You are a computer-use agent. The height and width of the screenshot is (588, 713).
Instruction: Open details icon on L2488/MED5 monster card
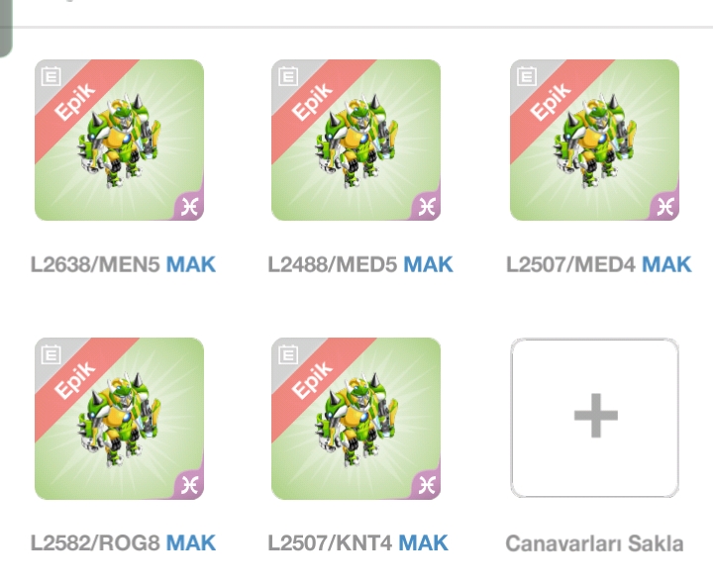click(288, 76)
